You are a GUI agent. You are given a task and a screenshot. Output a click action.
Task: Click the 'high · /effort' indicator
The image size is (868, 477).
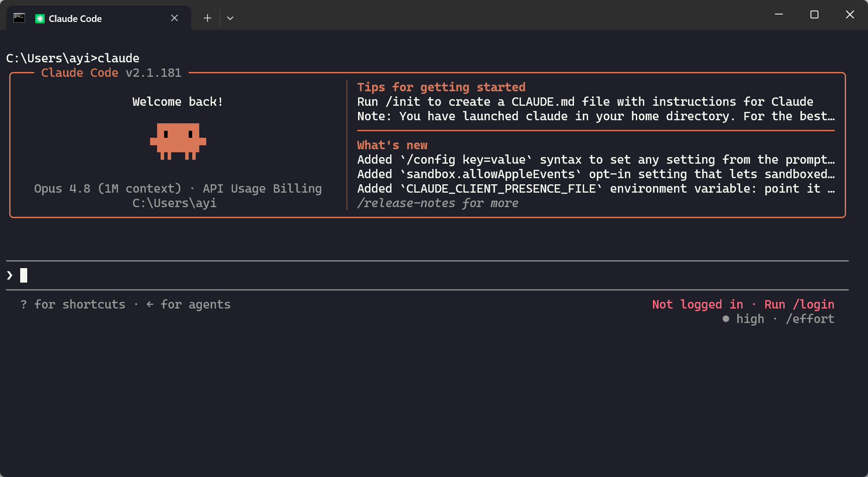click(x=778, y=319)
